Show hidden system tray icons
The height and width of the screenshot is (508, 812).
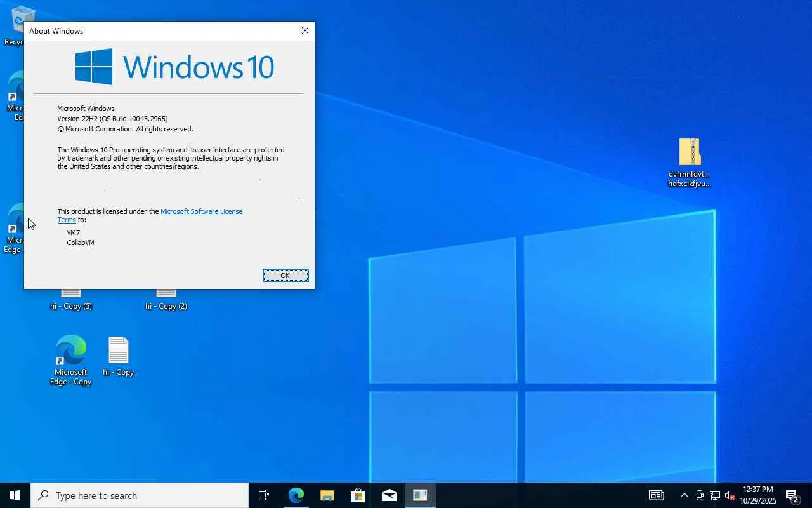684,495
